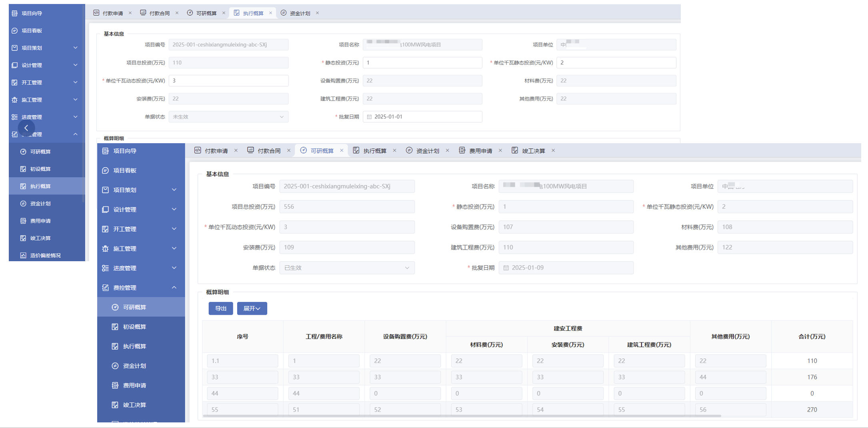Screen dimensions: 868x428
Task: Click the circular sidebar collapse arrow button
Action: (x=26, y=128)
